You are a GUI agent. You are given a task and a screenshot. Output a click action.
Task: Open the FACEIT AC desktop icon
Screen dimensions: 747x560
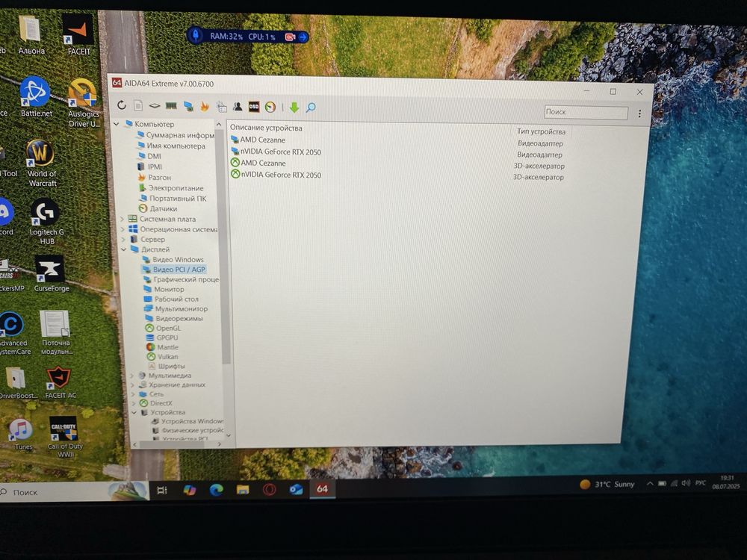tap(60, 382)
